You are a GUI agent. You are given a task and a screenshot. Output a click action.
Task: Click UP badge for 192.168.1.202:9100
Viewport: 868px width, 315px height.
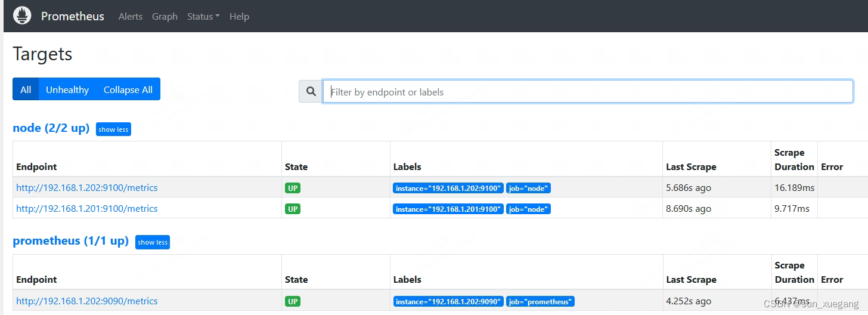tap(293, 188)
